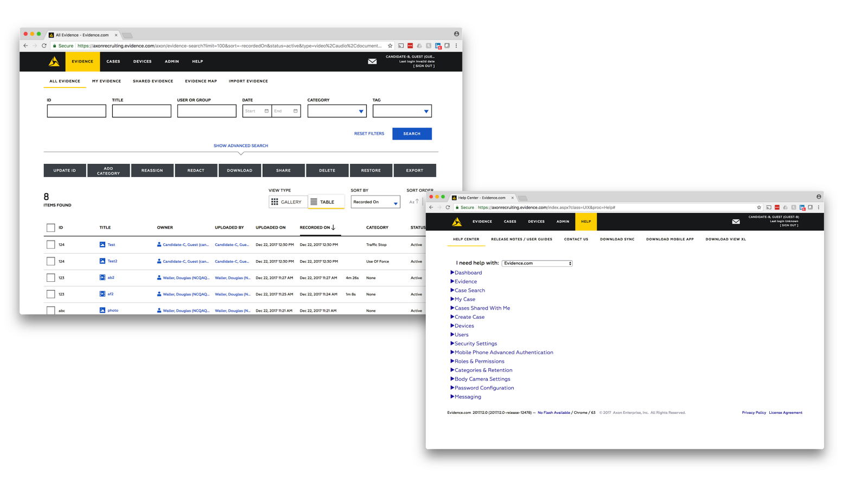Click Chrome profile icon in All Evidence window
Image resolution: width=868 pixels, height=486 pixels.
pyautogui.click(x=456, y=34)
